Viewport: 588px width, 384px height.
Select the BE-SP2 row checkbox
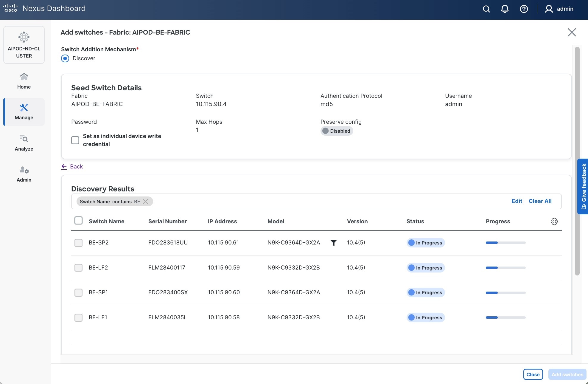[78, 243]
